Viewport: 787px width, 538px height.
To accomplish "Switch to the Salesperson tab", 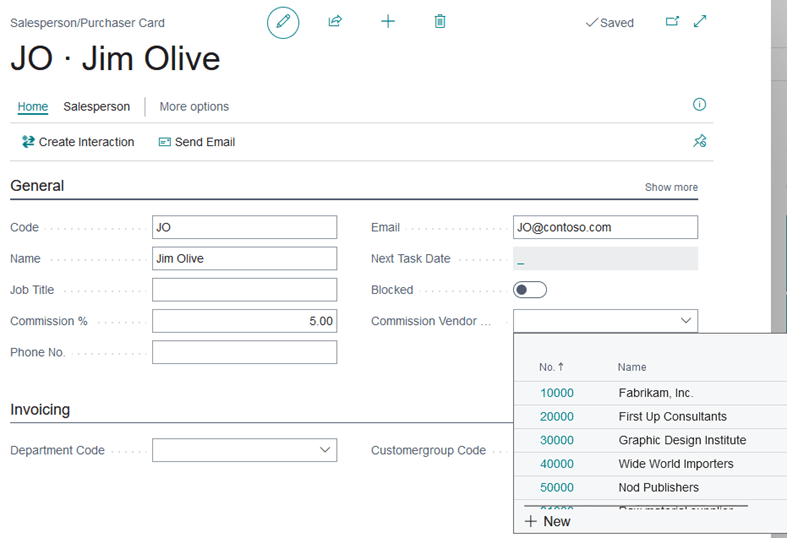I will point(97,106).
